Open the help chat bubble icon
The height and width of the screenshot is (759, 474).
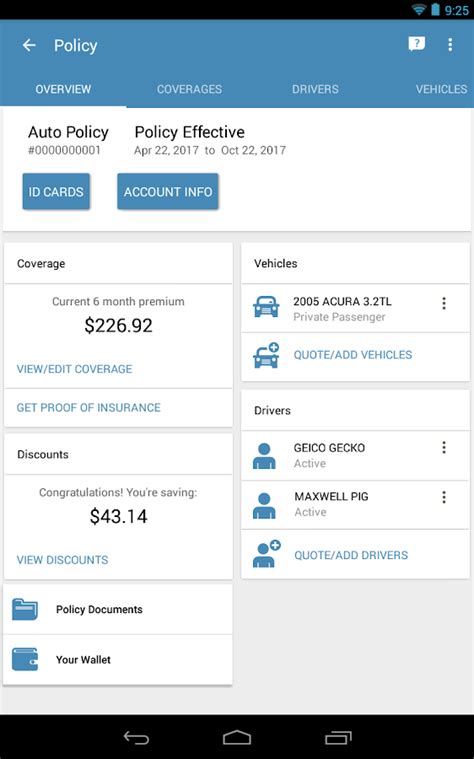click(416, 45)
